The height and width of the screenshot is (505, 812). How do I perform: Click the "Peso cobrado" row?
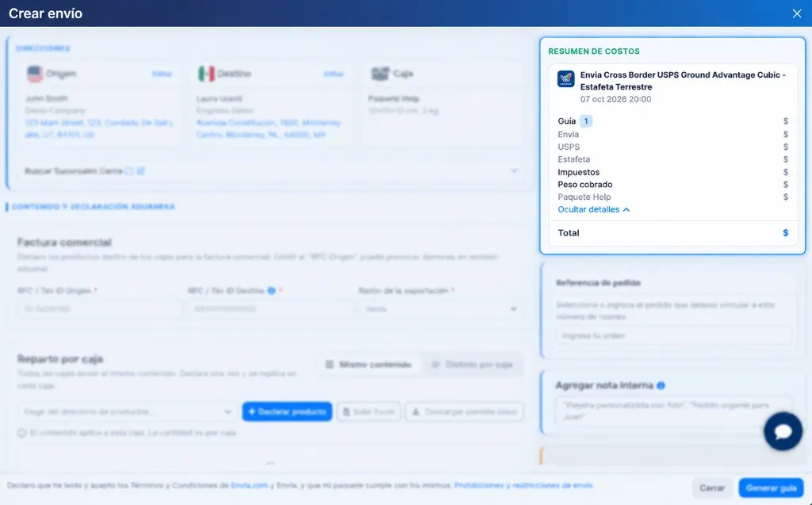pos(672,185)
